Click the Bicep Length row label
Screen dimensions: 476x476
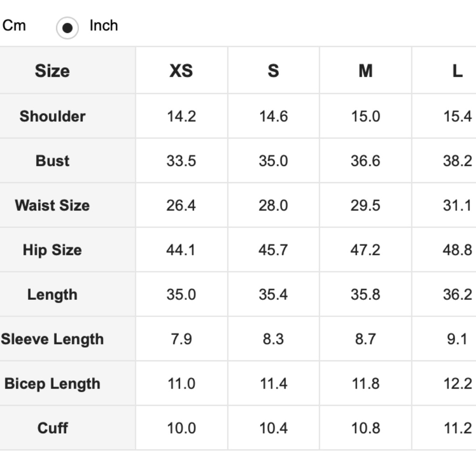pyautogui.click(x=52, y=384)
